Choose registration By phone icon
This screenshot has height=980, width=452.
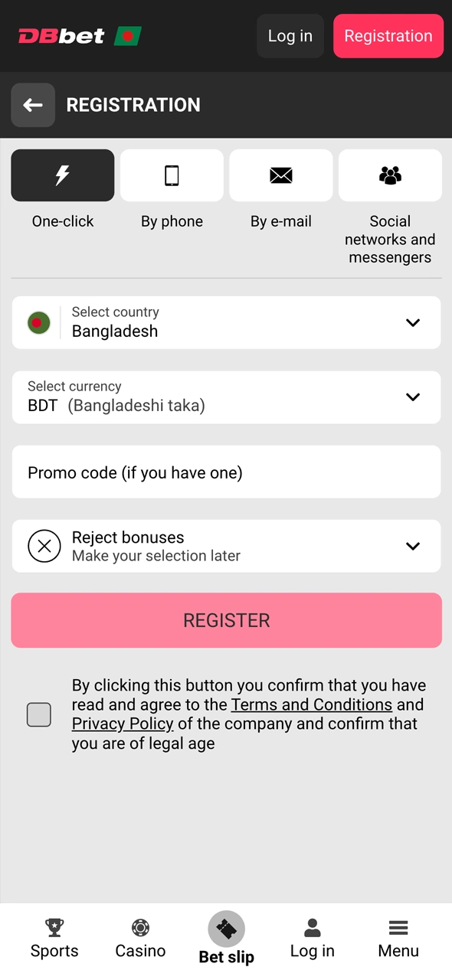(172, 175)
